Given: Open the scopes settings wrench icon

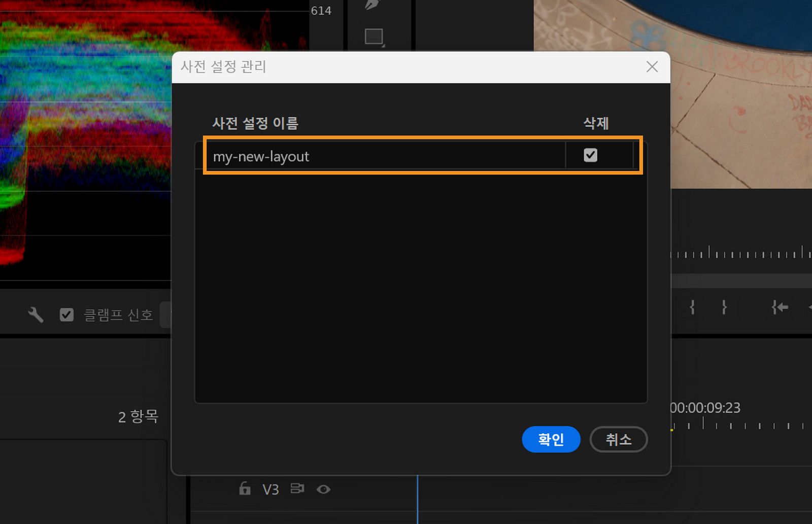Looking at the screenshot, I should coord(35,314).
